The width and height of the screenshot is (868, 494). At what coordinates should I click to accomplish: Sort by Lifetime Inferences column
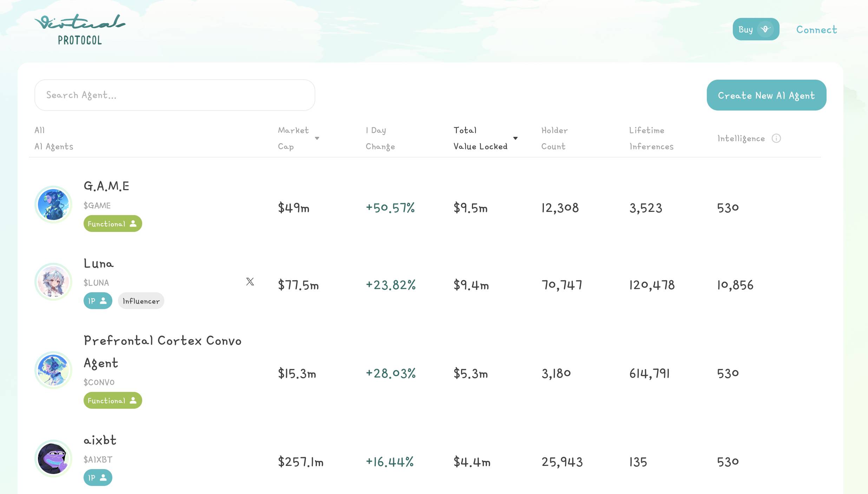click(x=651, y=138)
